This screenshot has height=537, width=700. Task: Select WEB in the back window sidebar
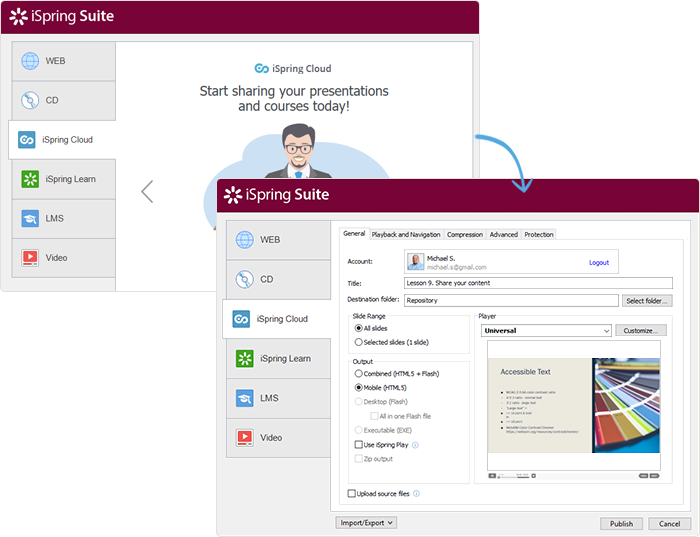[63, 61]
